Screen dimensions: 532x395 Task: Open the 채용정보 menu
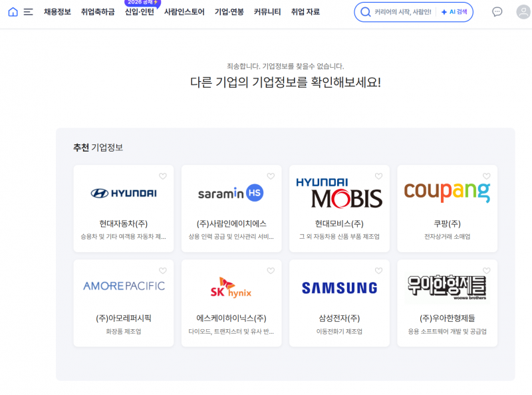click(x=56, y=12)
